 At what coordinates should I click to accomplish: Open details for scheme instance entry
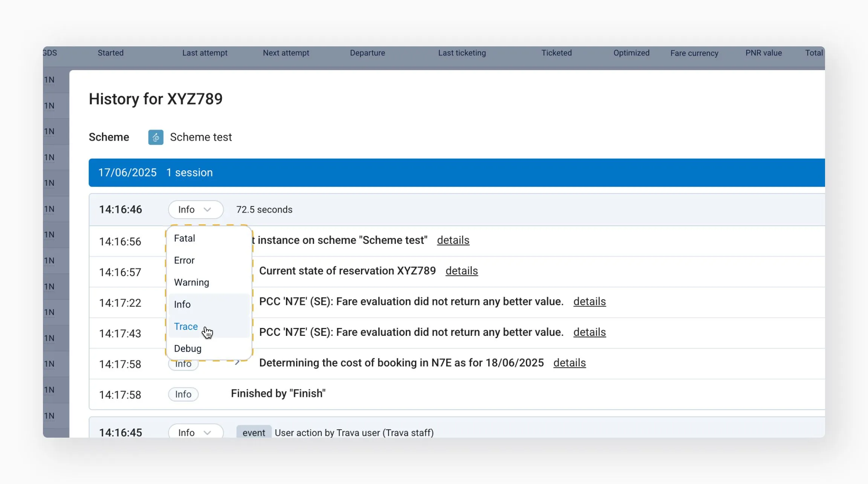tap(453, 240)
